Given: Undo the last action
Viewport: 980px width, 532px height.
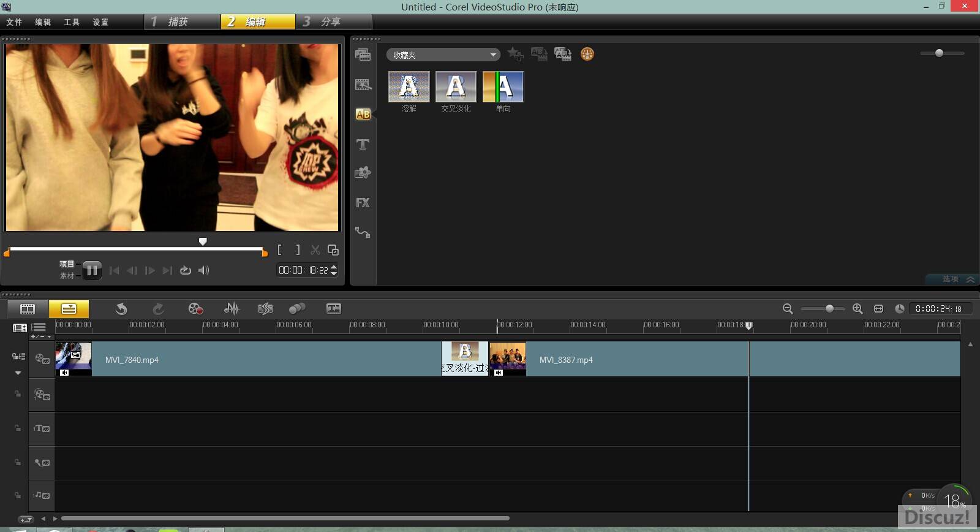Looking at the screenshot, I should tap(121, 309).
